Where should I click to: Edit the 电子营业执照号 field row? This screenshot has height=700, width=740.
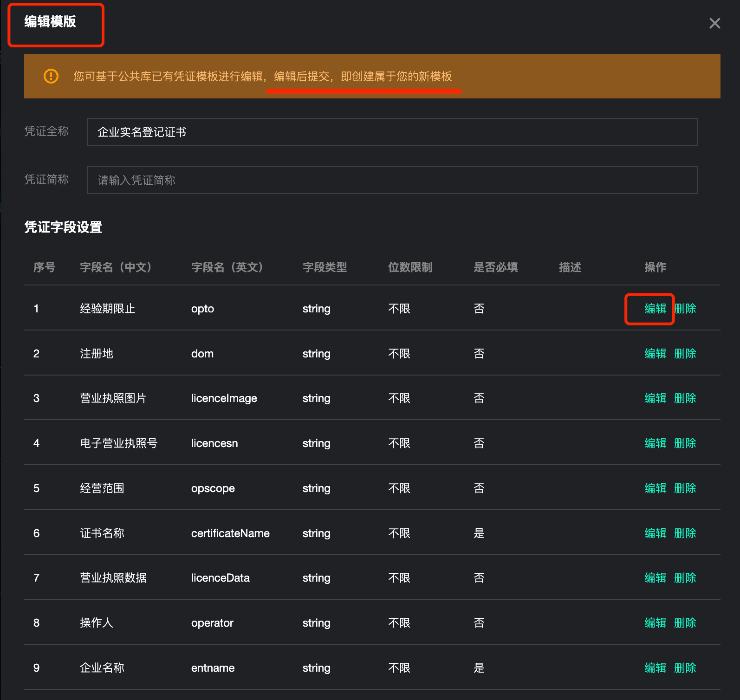tap(655, 443)
